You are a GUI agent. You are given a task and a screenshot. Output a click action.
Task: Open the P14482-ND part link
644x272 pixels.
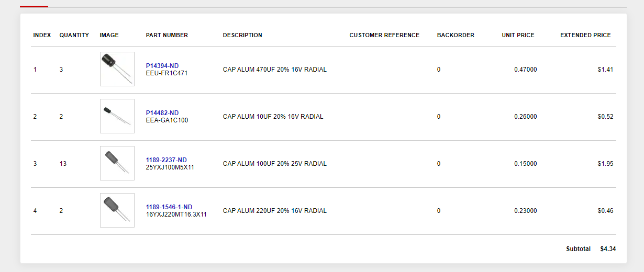click(x=162, y=113)
